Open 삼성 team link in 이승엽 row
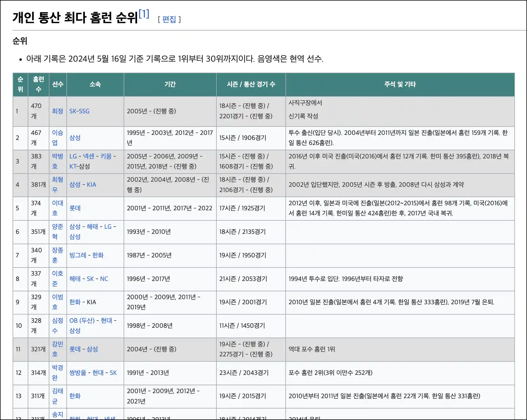The height and width of the screenshot is (420, 527). click(x=75, y=138)
